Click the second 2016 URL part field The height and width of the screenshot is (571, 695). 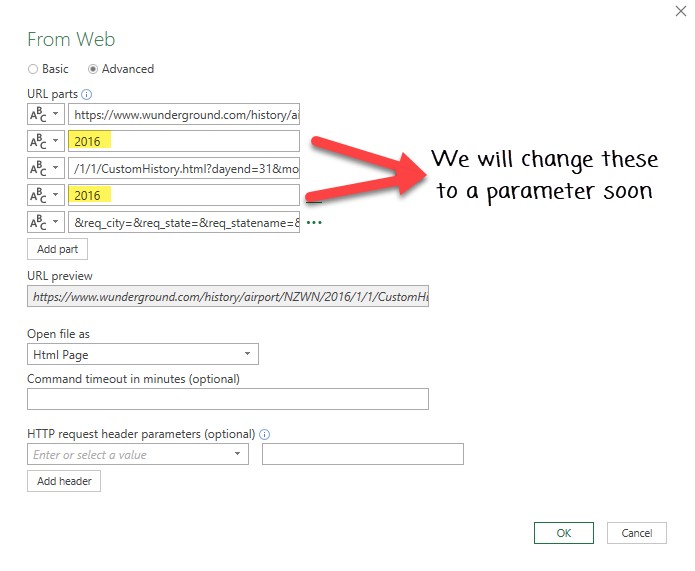pos(184,195)
